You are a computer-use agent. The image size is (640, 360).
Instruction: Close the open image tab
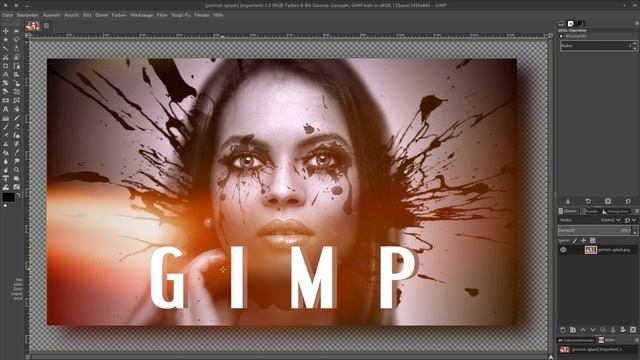tap(46, 26)
